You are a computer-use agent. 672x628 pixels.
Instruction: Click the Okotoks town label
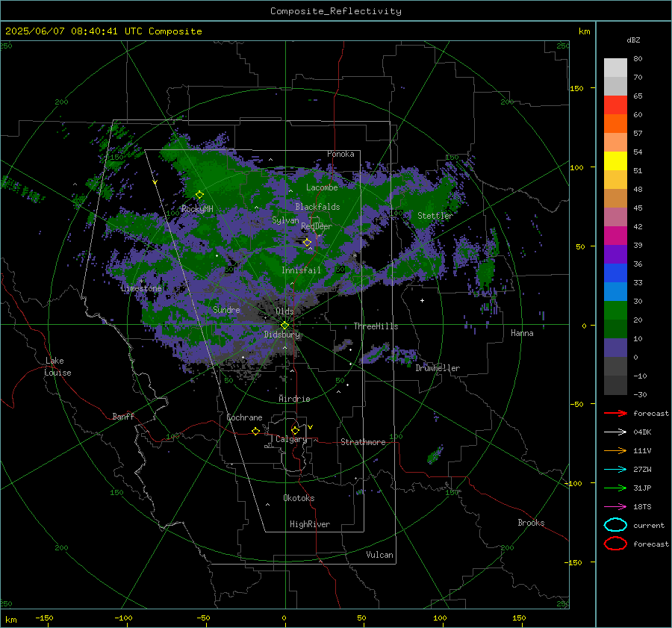299,498
